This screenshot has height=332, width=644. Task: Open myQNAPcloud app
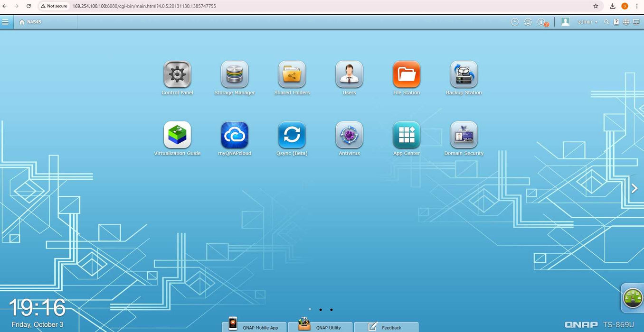click(x=235, y=136)
